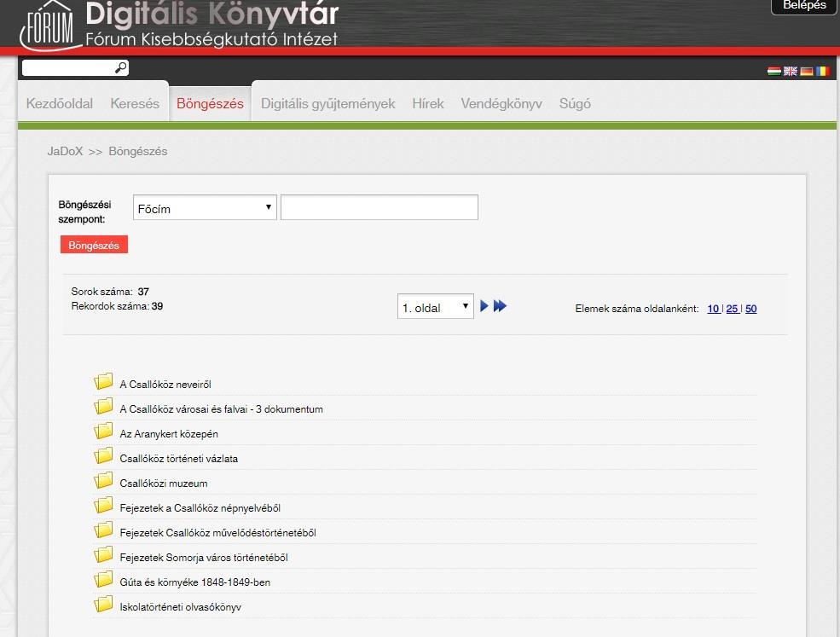Focus the top search input field
Screen dimensions: 840x637
pos(67,68)
